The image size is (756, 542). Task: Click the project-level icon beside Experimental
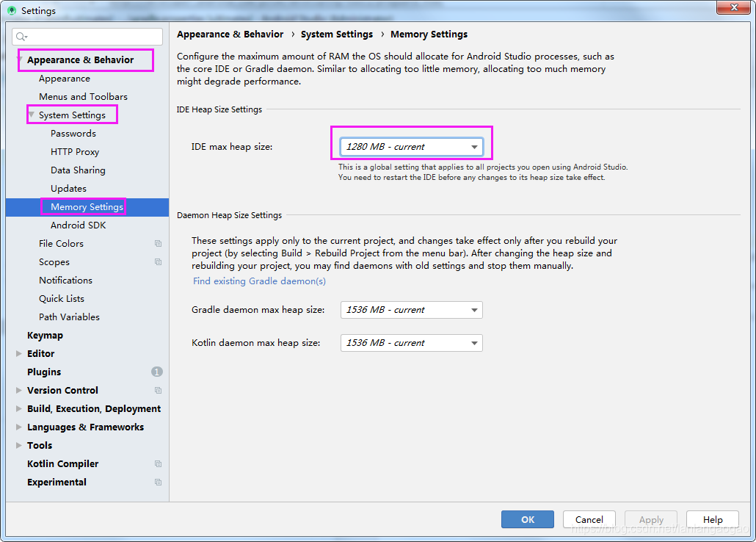158,483
